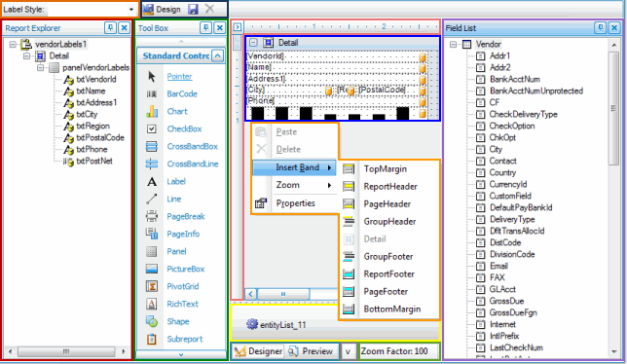Open the Label Style dropdown

coord(131,9)
